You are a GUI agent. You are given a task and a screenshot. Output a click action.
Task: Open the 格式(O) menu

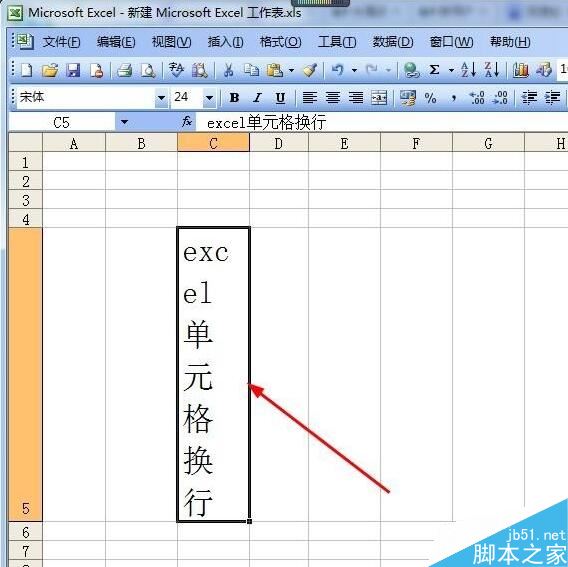280,42
